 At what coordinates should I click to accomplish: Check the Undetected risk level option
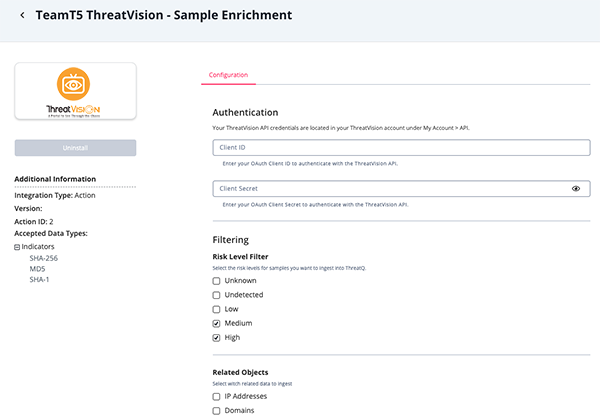coord(216,296)
